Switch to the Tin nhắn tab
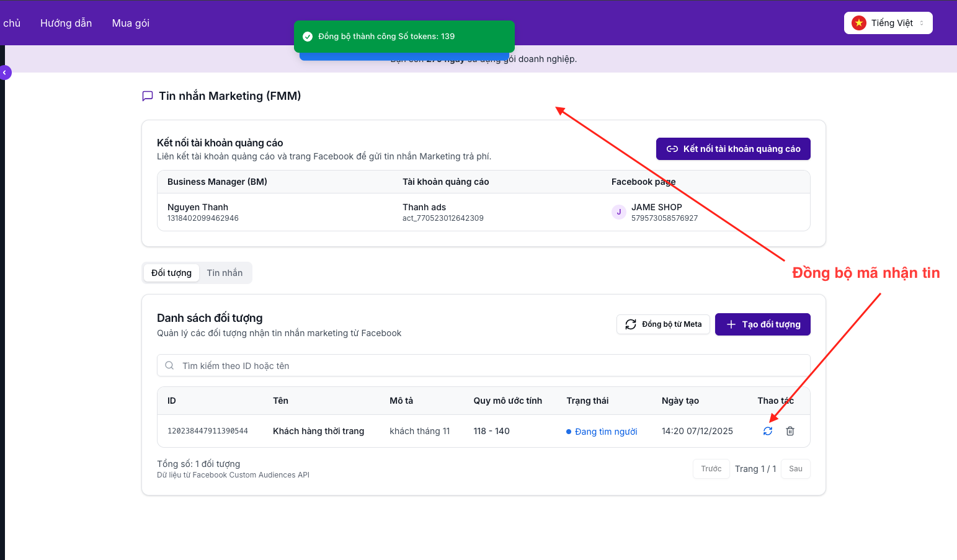The width and height of the screenshot is (957, 560). tap(225, 273)
